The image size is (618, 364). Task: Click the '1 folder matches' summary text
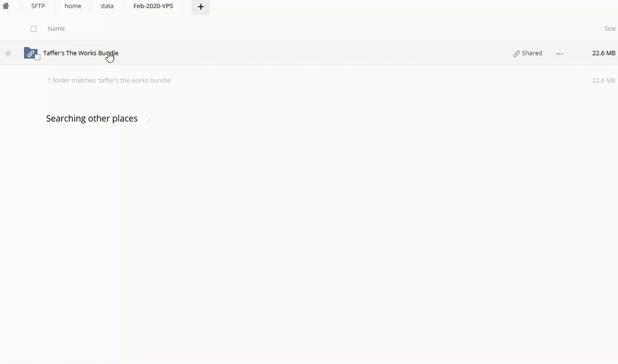click(x=109, y=80)
